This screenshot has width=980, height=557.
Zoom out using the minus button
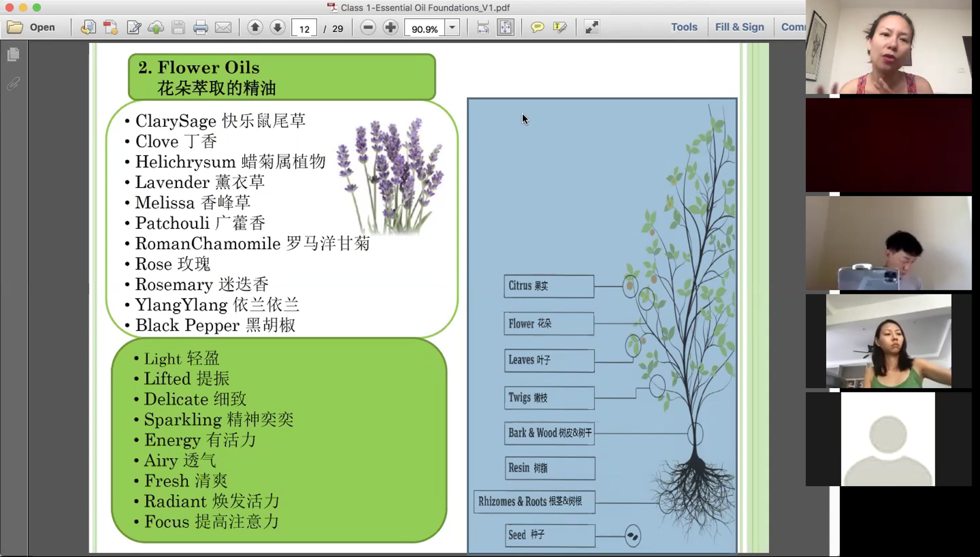367,27
